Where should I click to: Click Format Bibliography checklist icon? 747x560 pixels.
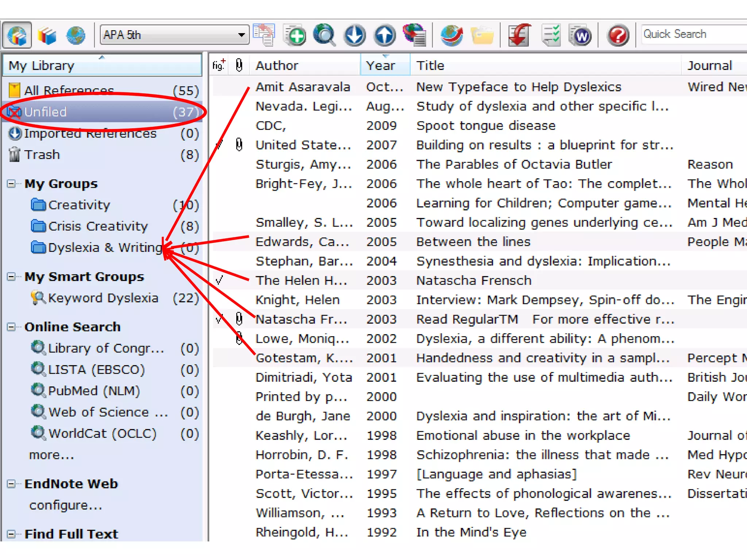click(551, 35)
